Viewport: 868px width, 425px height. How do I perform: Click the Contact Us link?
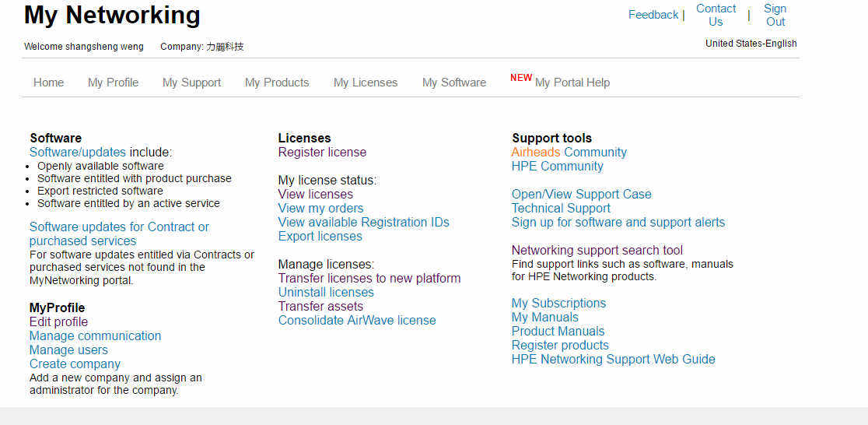(716, 15)
